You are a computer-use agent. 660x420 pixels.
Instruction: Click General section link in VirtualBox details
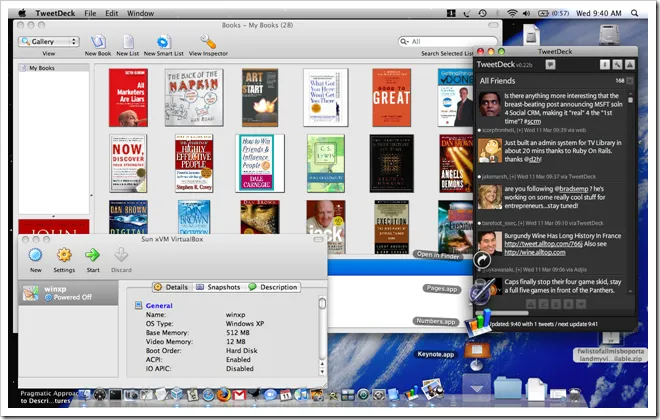(159, 306)
